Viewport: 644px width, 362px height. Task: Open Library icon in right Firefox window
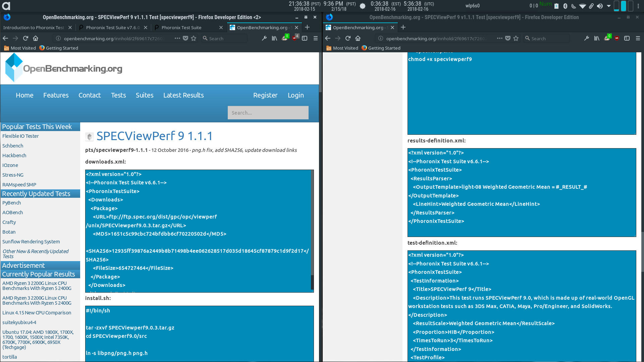(x=597, y=39)
